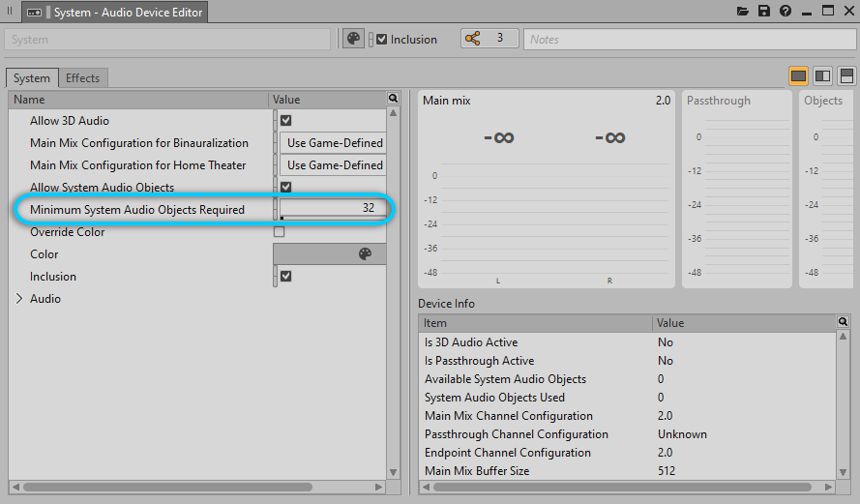Click the color palette icon in the toolbar
The width and height of the screenshot is (860, 504).
point(354,39)
